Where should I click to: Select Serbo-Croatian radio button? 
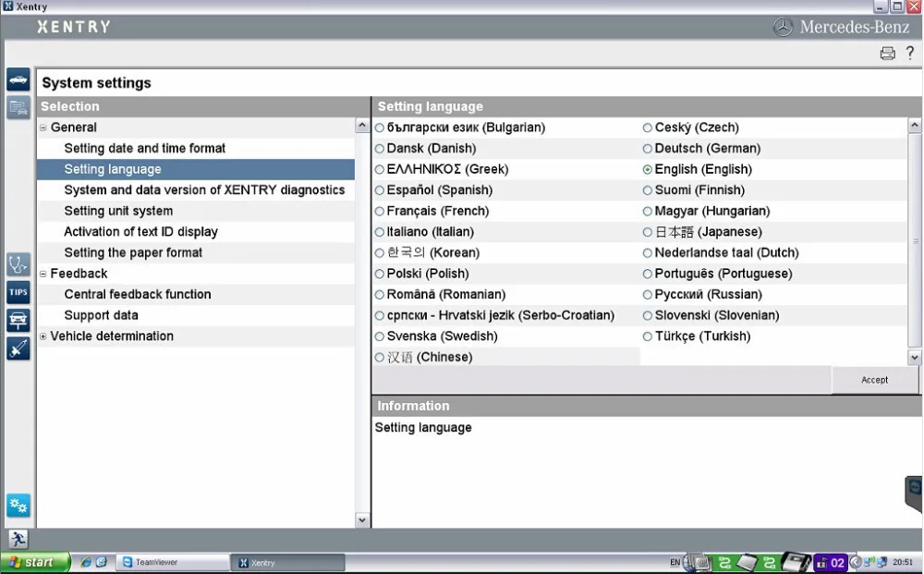[x=380, y=316]
